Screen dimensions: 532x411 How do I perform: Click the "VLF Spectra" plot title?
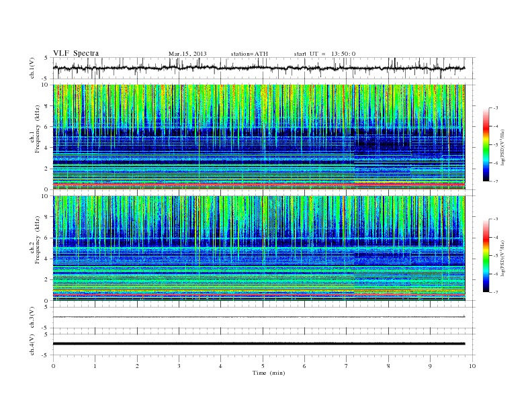pos(76,53)
